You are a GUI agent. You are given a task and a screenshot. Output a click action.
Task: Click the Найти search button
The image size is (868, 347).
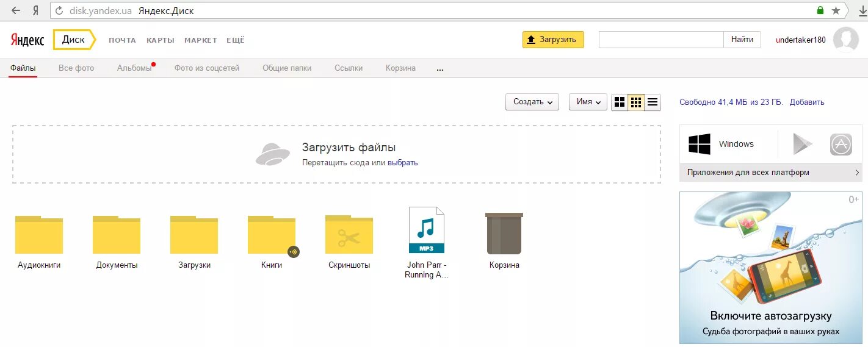(742, 40)
